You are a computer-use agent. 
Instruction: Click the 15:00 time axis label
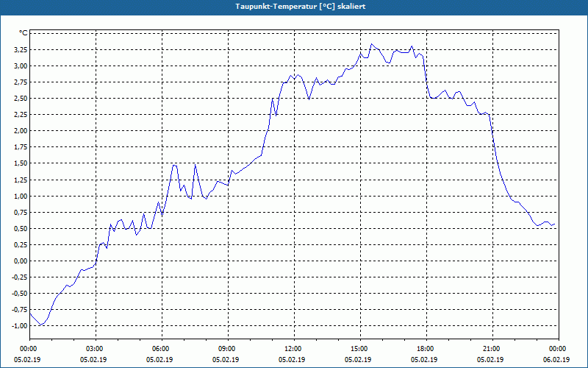[360, 349]
